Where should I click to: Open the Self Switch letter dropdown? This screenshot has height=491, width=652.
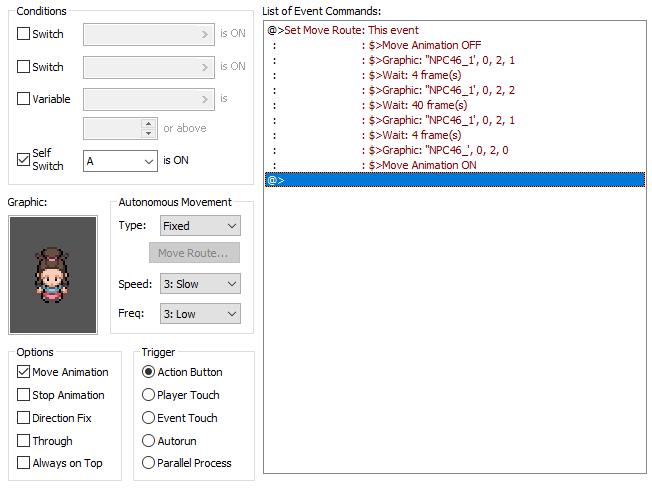pyautogui.click(x=120, y=160)
